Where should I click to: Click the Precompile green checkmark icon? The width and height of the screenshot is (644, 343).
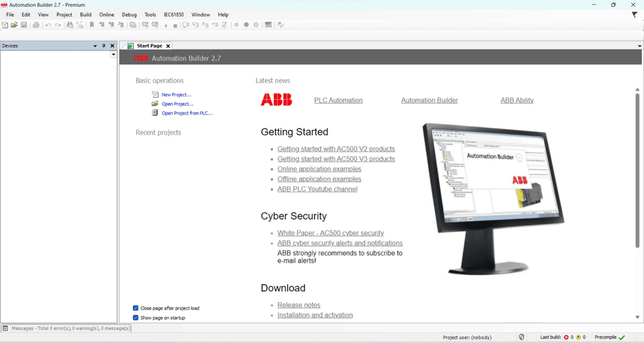(622, 337)
